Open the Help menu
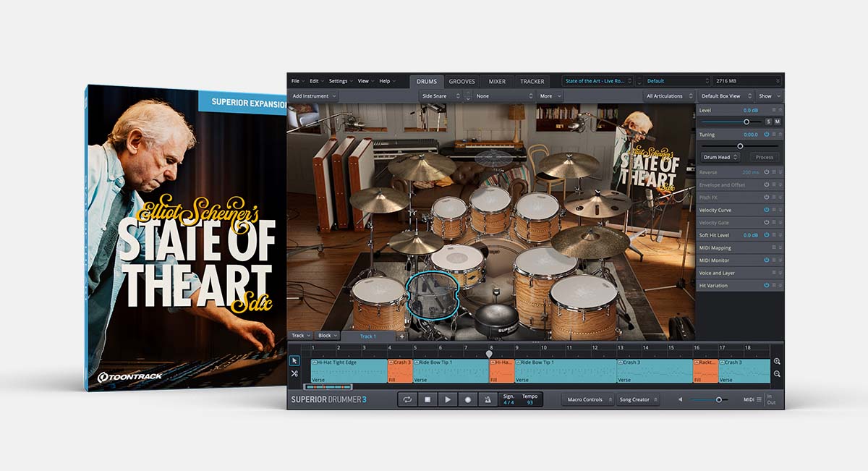This screenshot has height=471, width=868. pos(387,81)
